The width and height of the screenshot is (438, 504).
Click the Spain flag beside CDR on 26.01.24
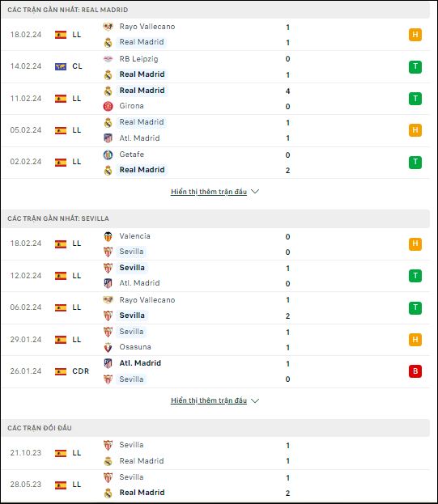61,371
